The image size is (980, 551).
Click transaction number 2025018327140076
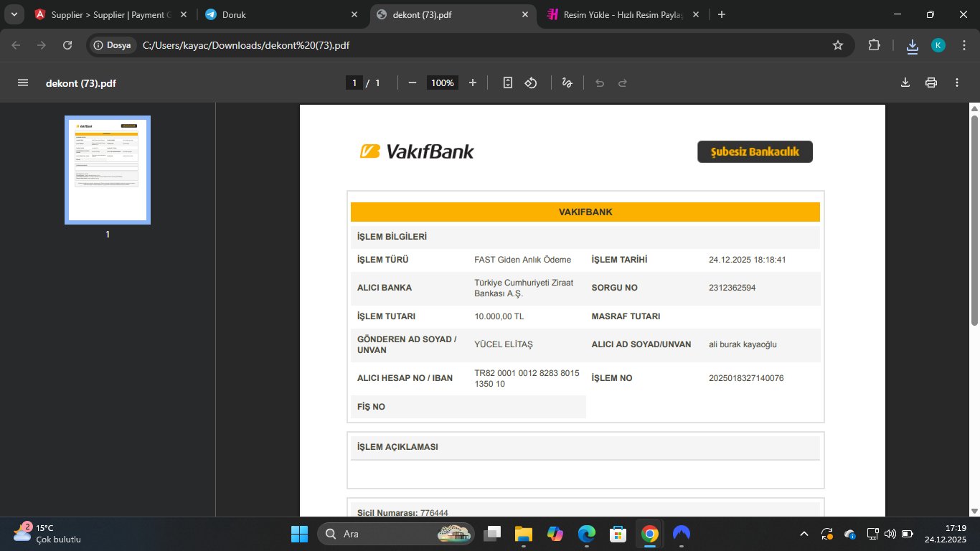(x=746, y=378)
